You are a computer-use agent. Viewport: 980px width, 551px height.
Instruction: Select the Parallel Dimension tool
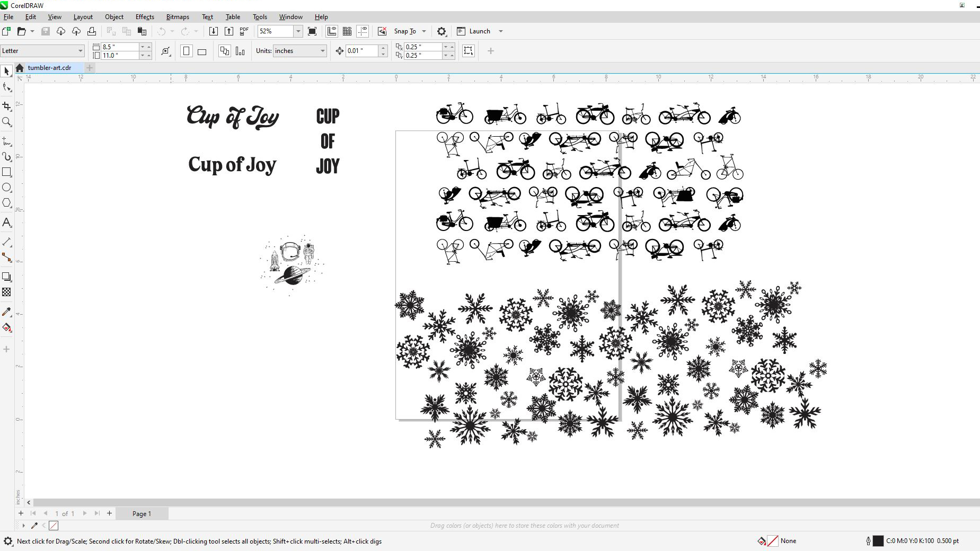[7, 242]
